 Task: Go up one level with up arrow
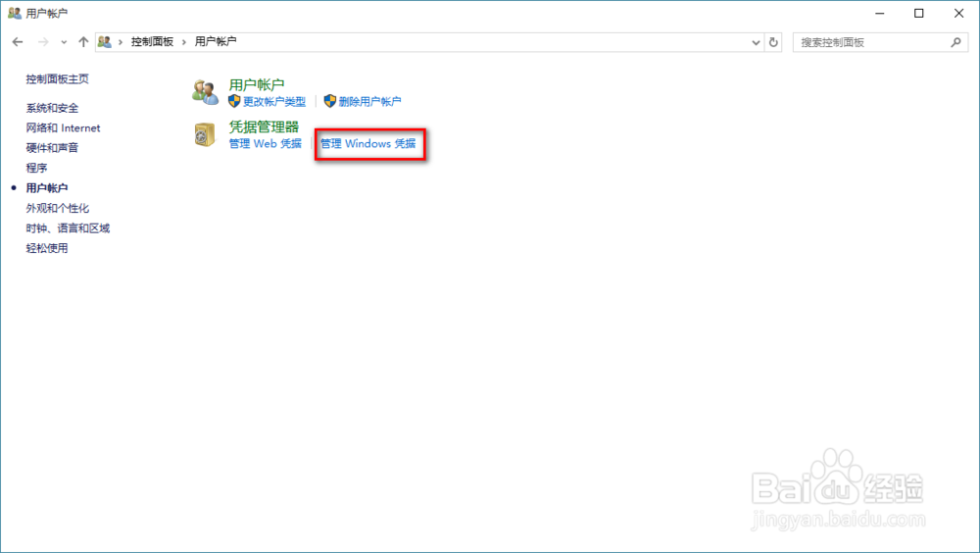[83, 42]
